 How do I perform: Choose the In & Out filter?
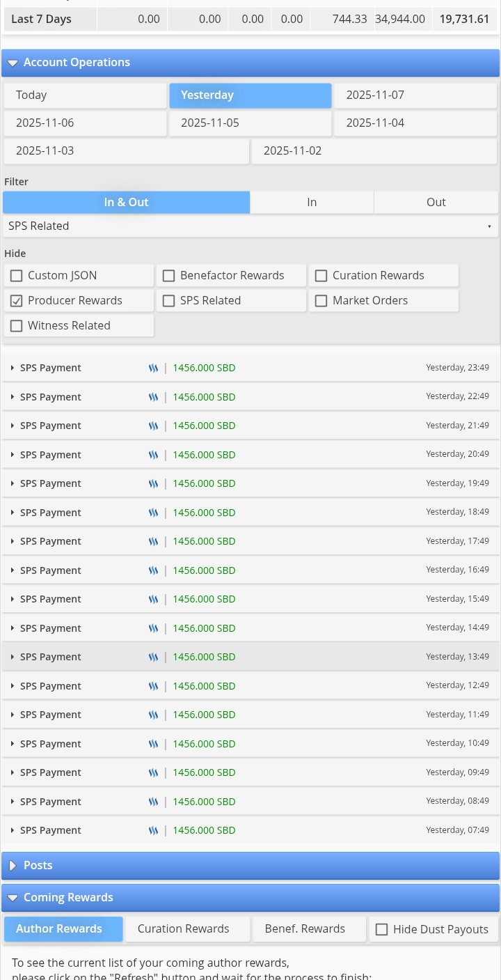[126, 202]
